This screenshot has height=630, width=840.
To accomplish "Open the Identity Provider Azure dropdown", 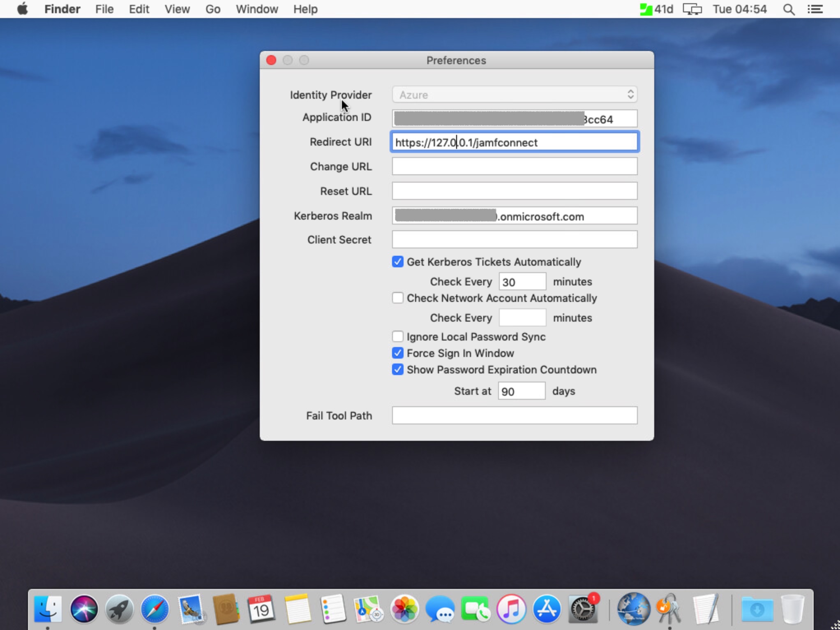I will [x=515, y=95].
